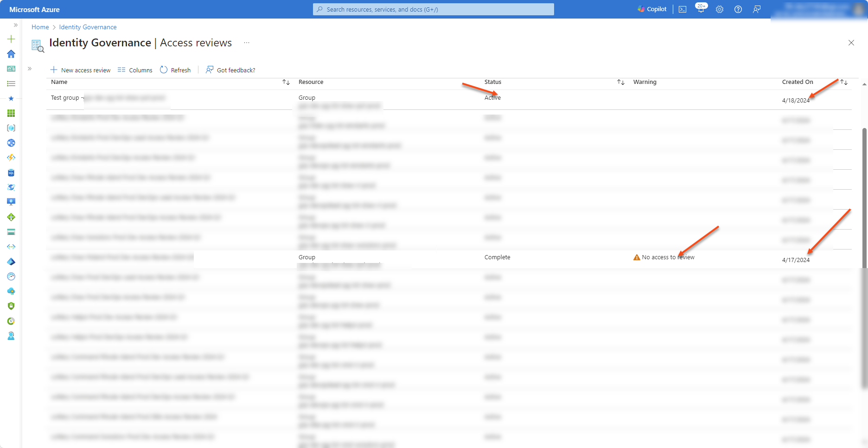This screenshot has width=868, height=448.
Task: Click the 4/18/2024 created date
Action: click(x=796, y=101)
